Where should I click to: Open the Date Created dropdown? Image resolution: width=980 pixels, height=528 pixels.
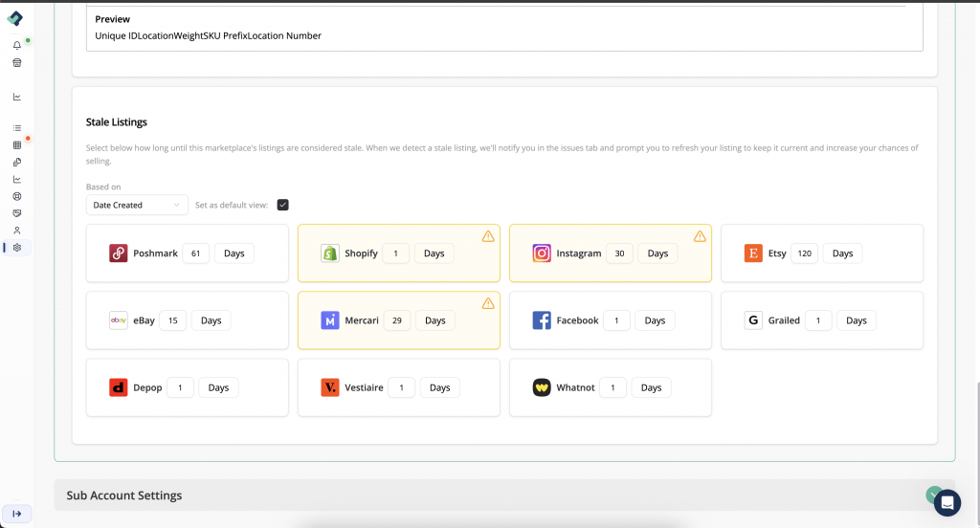[137, 205]
